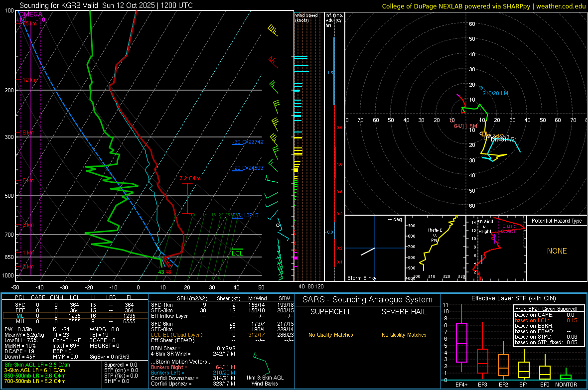The height and width of the screenshot is (390, 588).
Task: Click the sounding title for KGRB
Action: pyautogui.click(x=106, y=5)
